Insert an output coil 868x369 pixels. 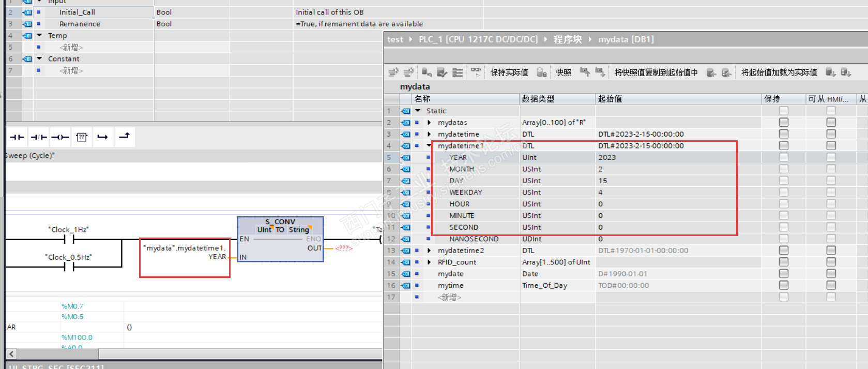tap(60, 137)
